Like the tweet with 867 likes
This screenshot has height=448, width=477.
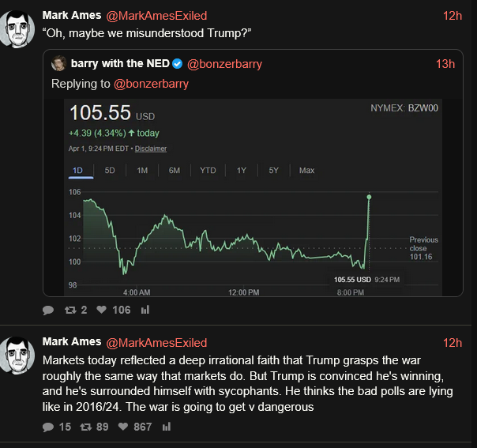122,427
